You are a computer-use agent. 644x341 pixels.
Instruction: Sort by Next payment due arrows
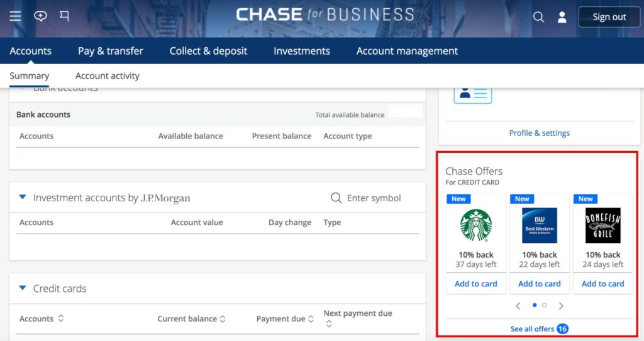click(329, 324)
